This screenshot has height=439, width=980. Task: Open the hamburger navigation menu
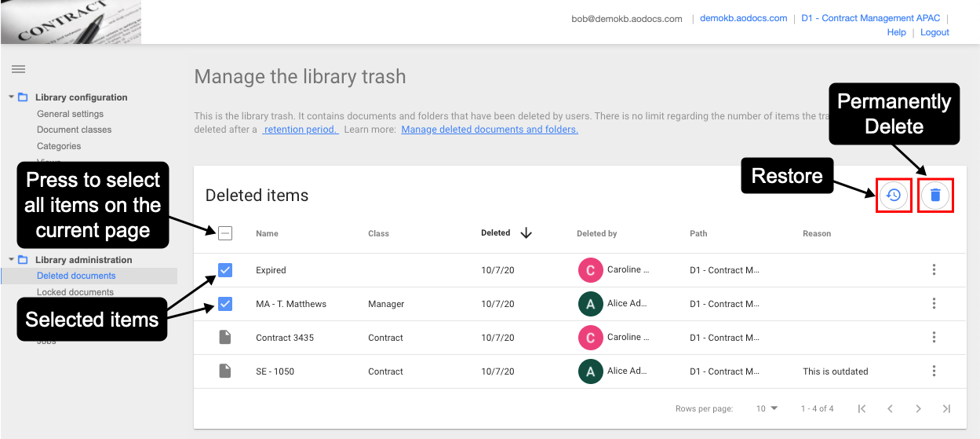point(18,69)
